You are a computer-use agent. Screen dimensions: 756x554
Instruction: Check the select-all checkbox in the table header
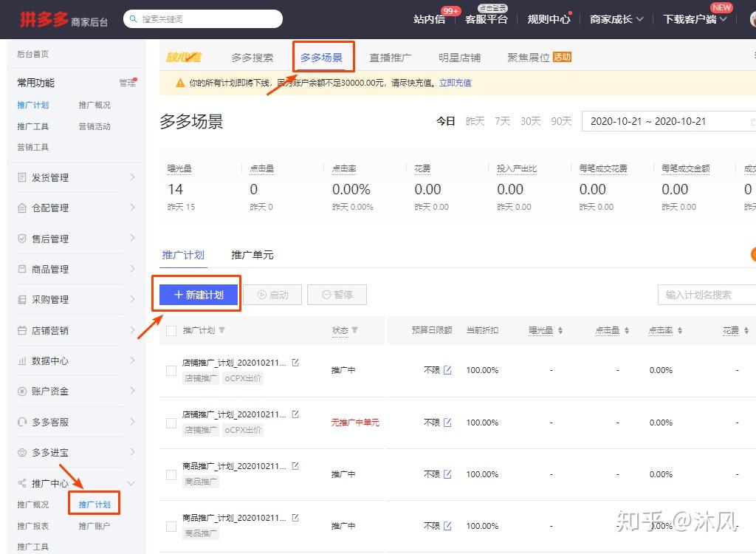point(171,331)
